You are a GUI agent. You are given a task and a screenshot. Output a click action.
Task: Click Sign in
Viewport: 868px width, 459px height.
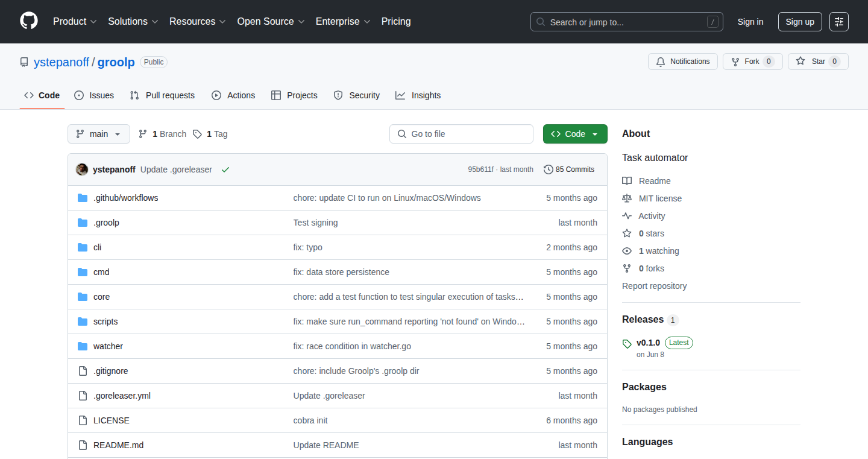[x=750, y=22]
